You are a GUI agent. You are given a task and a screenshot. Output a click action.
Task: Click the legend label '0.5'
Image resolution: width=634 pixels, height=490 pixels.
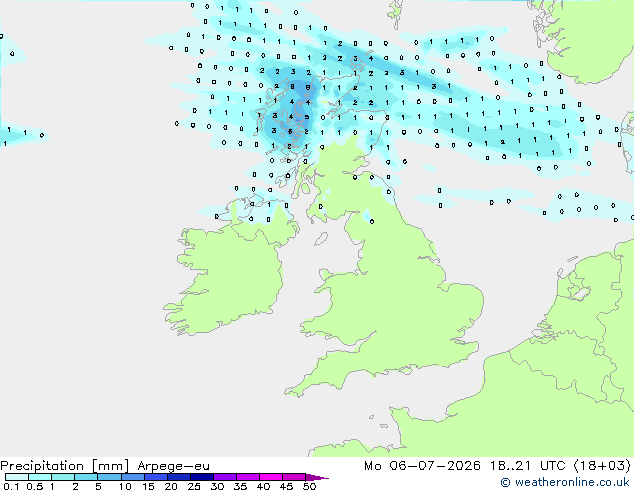(x=34, y=486)
